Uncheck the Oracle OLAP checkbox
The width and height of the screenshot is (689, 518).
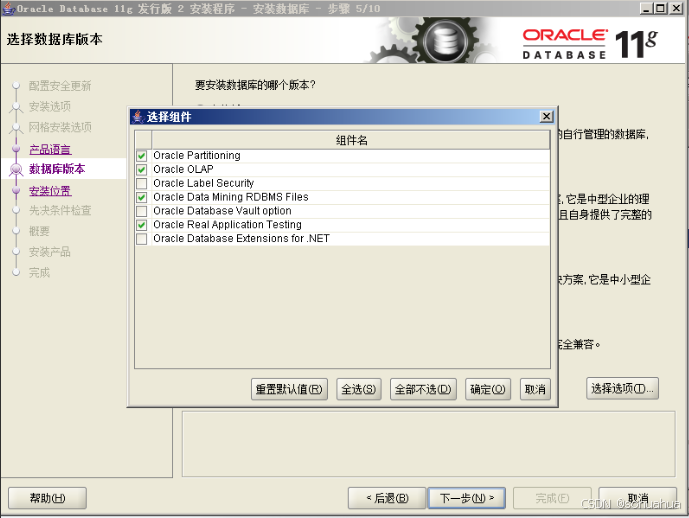[x=141, y=170]
